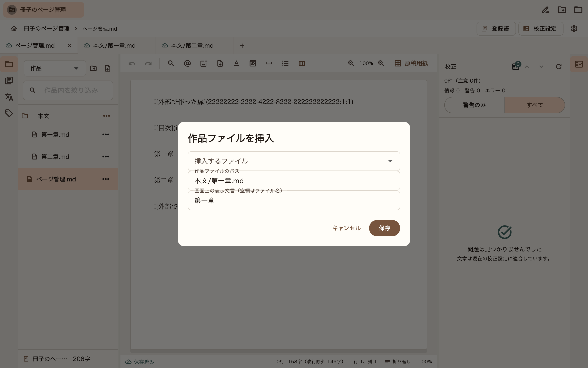Click the @ mention toolbar icon
Image resolution: width=588 pixels, height=368 pixels.
point(187,64)
